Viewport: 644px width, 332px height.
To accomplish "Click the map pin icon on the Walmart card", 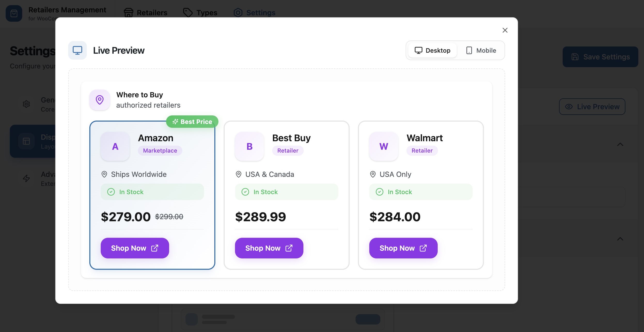I will tap(372, 174).
